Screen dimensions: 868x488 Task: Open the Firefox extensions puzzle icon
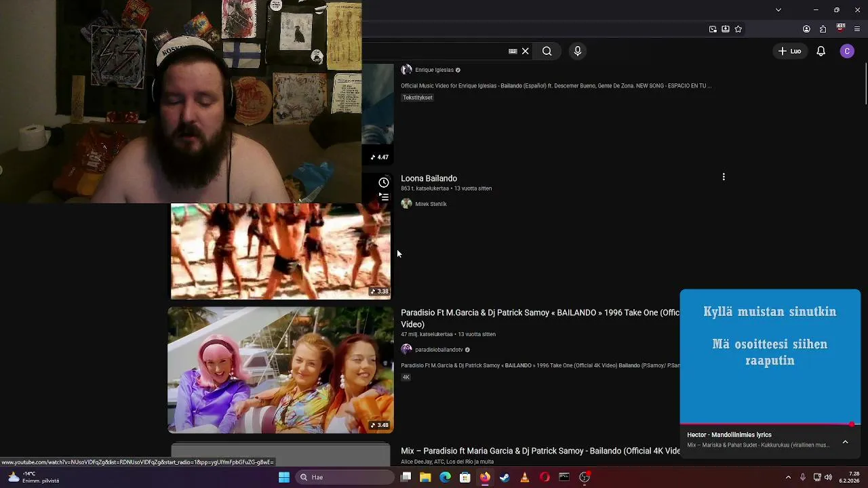(x=823, y=29)
